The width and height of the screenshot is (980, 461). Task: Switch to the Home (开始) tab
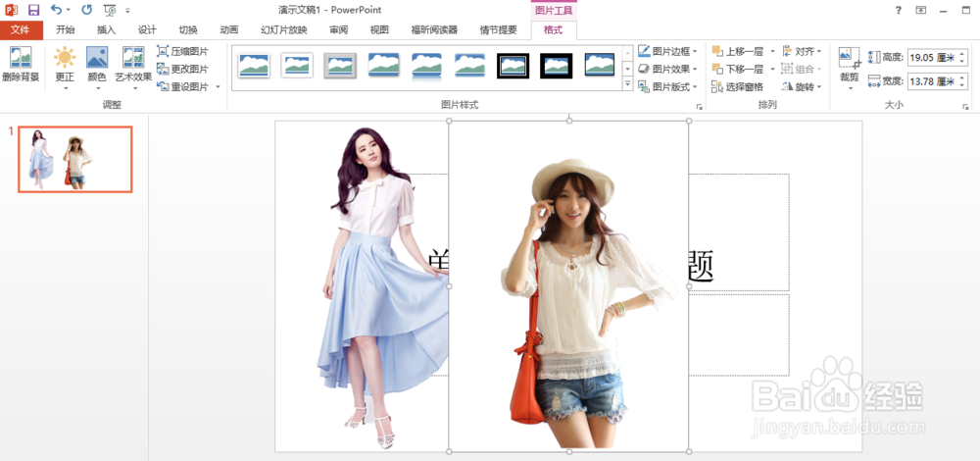click(66, 30)
